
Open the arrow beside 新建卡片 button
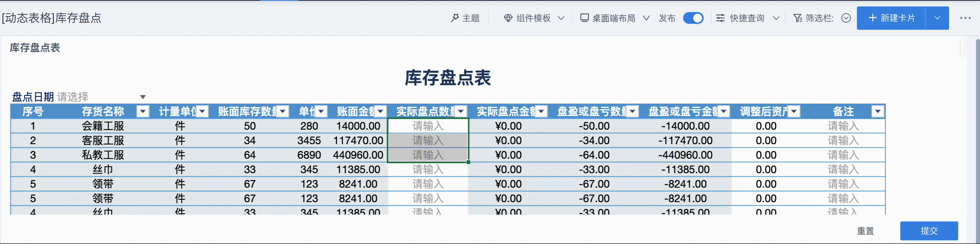coord(937,18)
